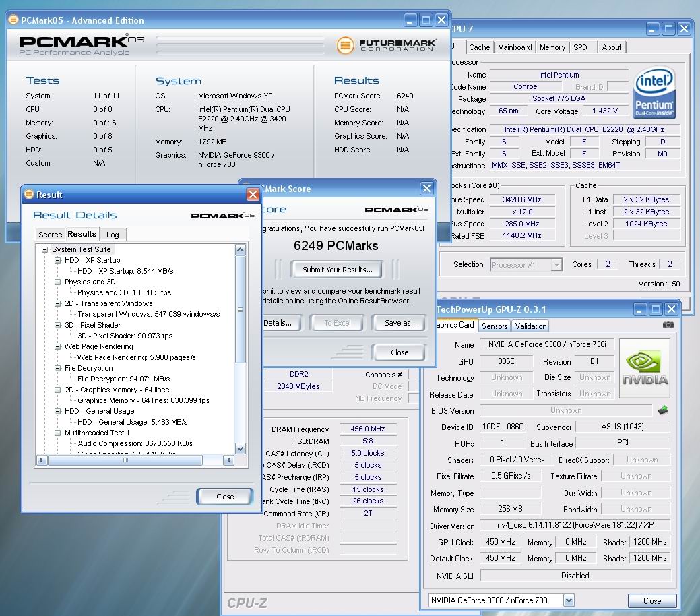700x616 pixels.
Task: Select 'Audio Compression: 3673.553 KB/s' row
Action: (x=135, y=443)
